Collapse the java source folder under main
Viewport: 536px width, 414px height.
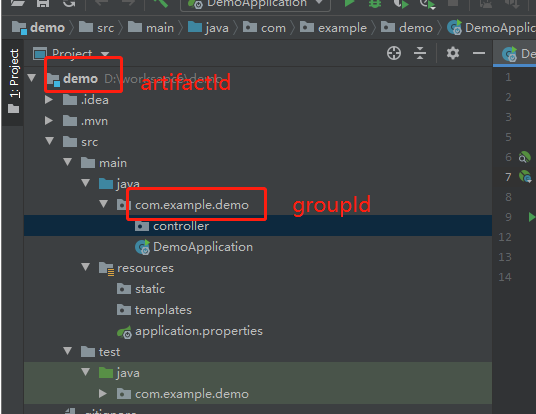(86, 183)
